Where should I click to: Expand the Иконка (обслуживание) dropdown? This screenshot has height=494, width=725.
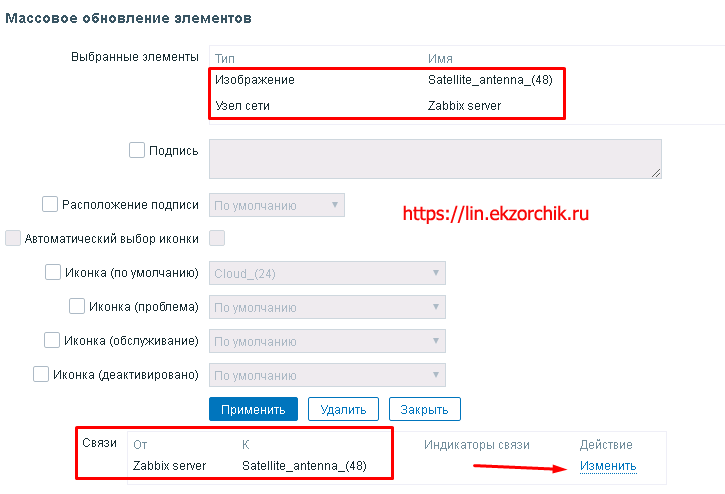pyautogui.click(x=327, y=341)
